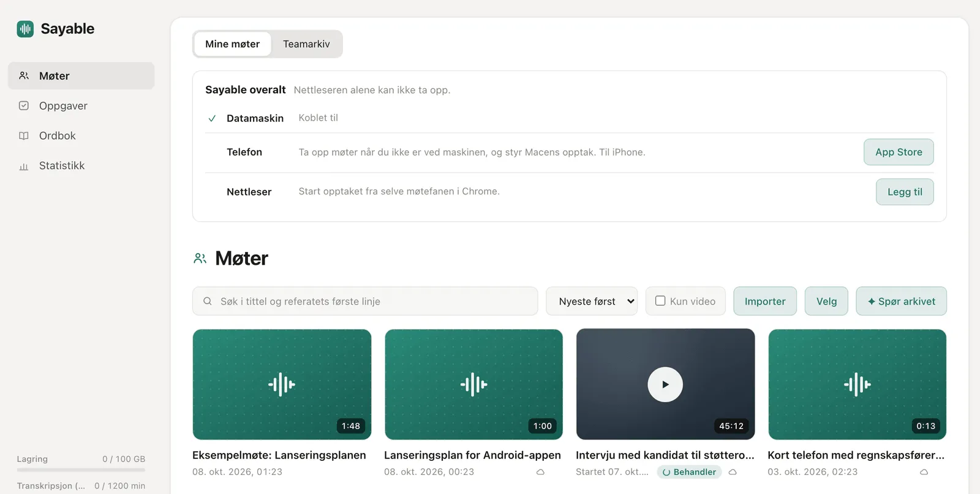Click the waveform icon on Eksempelmøte thumbnail
This screenshot has width=980, height=494.
tap(282, 384)
